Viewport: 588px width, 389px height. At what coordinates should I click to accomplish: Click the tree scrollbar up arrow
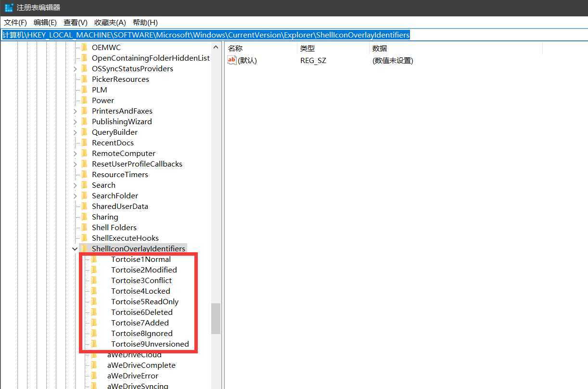coord(216,47)
